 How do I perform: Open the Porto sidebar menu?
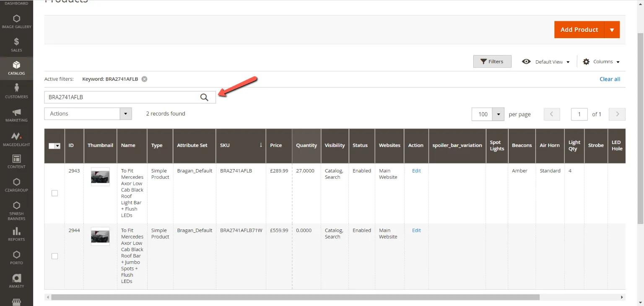pos(16,258)
